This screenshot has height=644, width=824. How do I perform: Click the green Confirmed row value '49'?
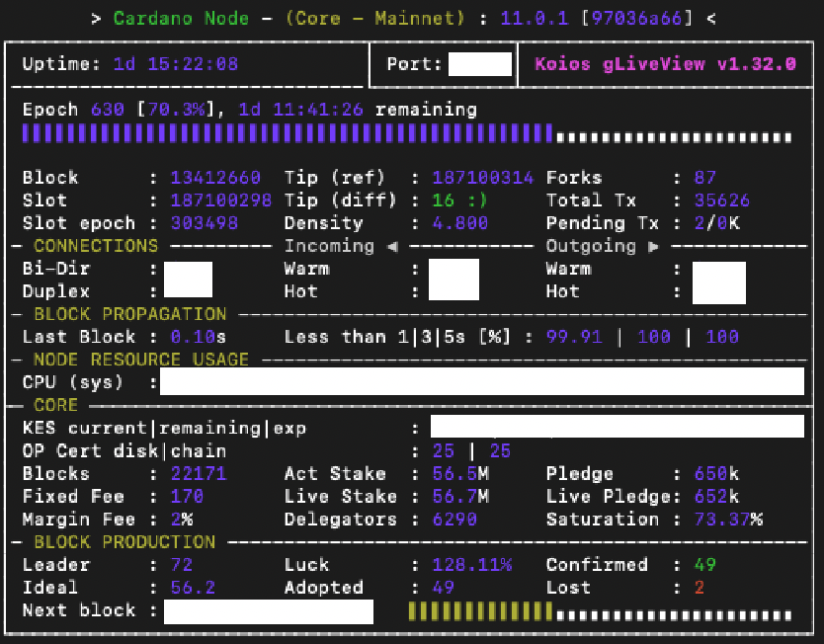(704, 565)
